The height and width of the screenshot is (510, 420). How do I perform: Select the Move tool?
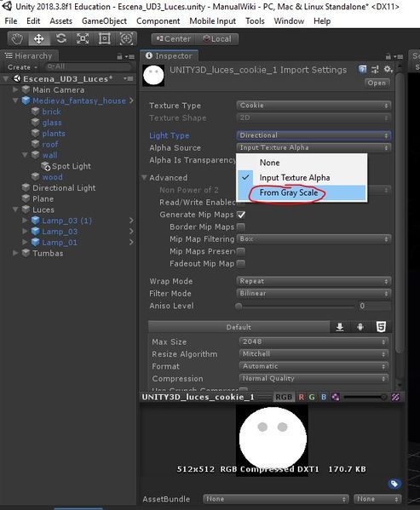tap(38, 39)
